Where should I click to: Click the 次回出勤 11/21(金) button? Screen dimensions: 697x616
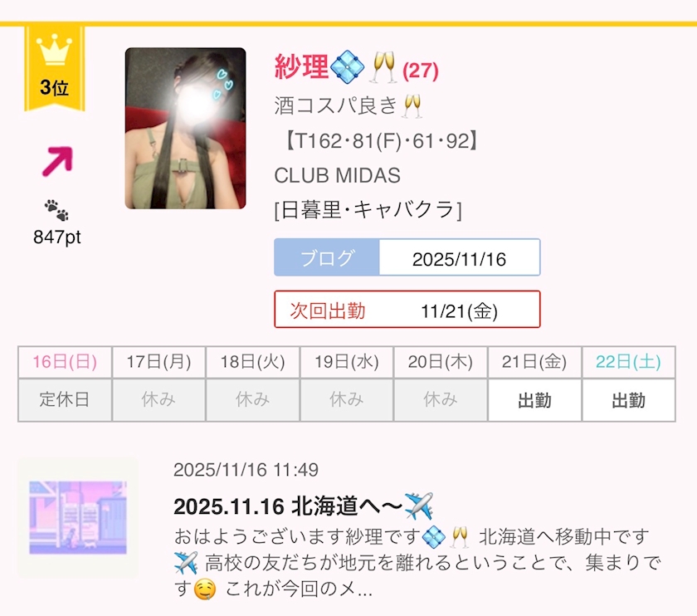[x=407, y=310]
